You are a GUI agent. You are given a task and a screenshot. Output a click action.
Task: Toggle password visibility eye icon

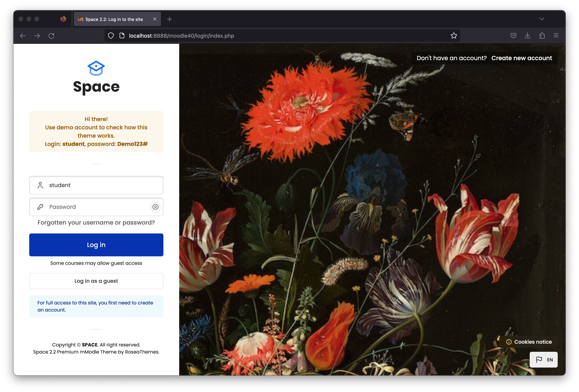click(x=155, y=207)
